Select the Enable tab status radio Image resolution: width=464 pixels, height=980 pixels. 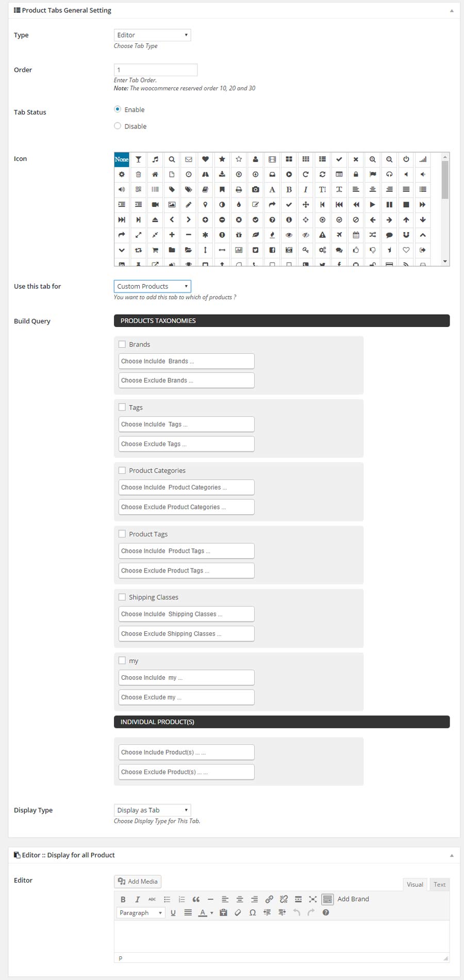click(x=118, y=109)
